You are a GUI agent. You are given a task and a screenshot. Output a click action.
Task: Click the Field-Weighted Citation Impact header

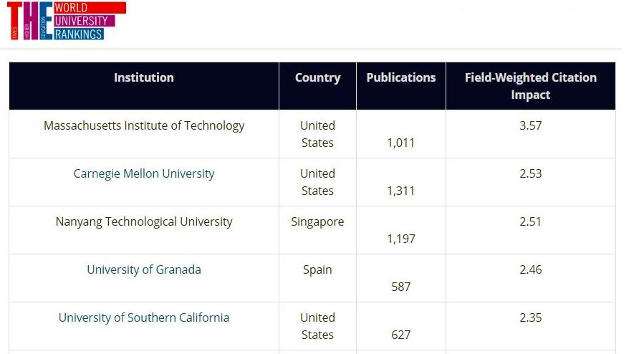tap(531, 86)
